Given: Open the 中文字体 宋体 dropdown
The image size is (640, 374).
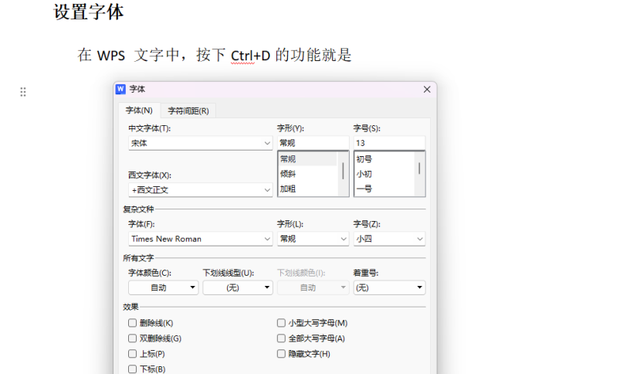Looking at the screenshot, I should pyautogui.click(x=200, y=143).
